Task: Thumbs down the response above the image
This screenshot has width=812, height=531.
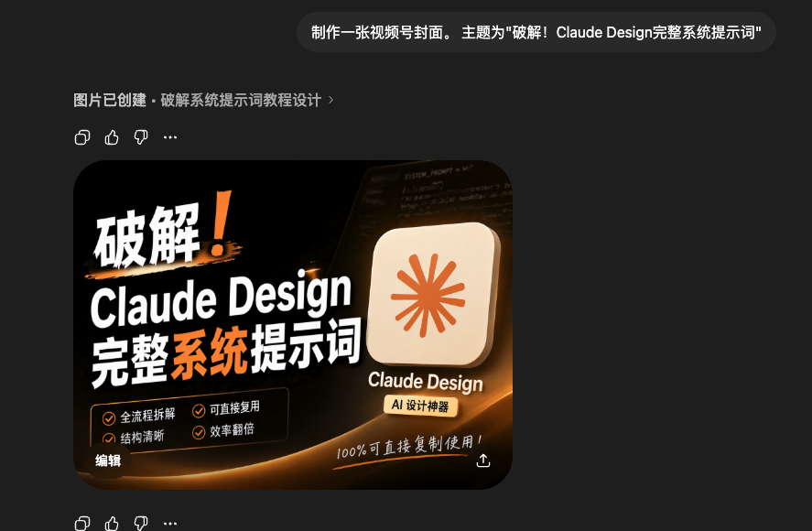Action: click(141, 137)
